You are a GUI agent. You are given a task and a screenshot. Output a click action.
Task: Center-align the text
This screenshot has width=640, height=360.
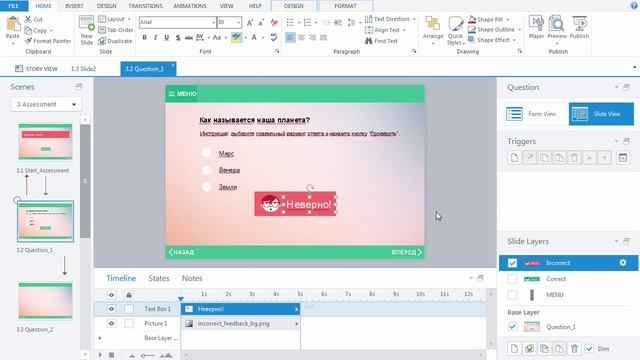[x=301, y=38]
